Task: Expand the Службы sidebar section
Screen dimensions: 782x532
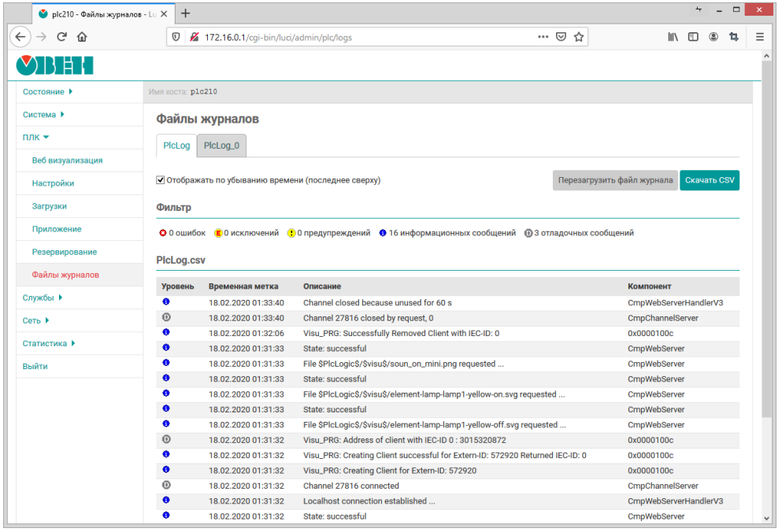Action: pos(43,297)
